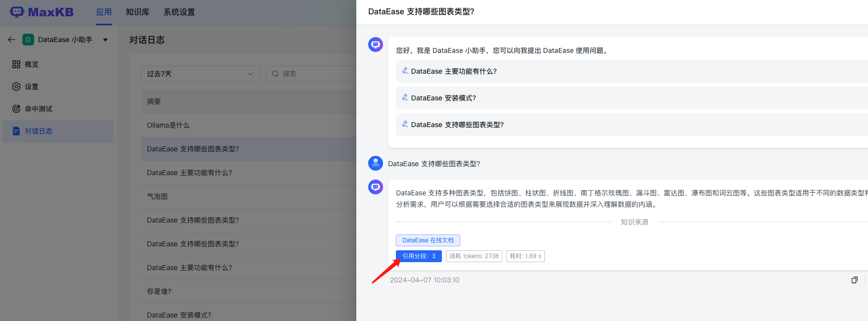Click the timestamp 2024-04-07 10:03:10
868x321 pixels.
click(x=425, y=280)
